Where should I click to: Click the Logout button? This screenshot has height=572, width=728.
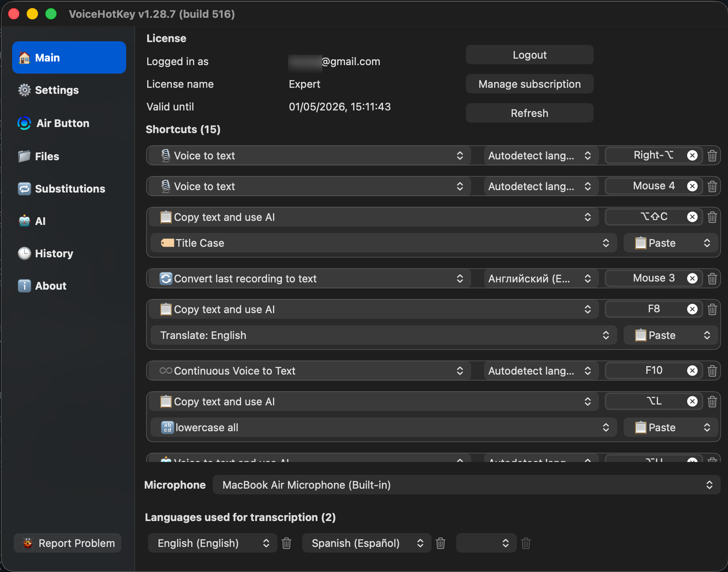[529, 55]
